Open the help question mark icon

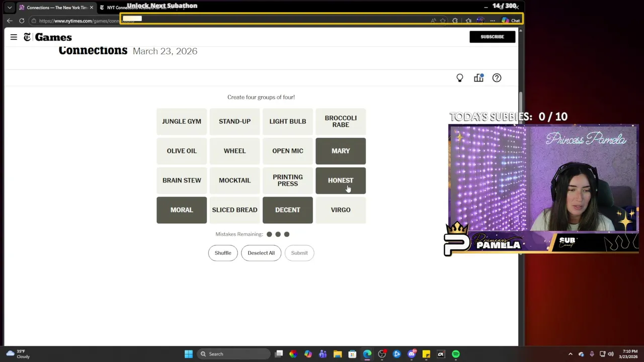[497, 78]
